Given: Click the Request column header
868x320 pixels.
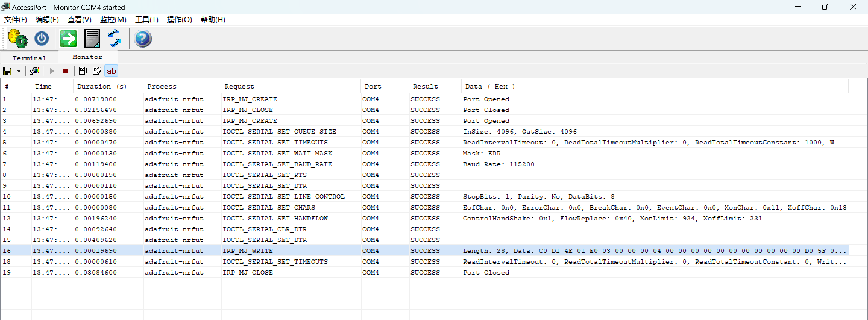Looking at the screenshot, I should pyautogui.click(x=291, y=86).
